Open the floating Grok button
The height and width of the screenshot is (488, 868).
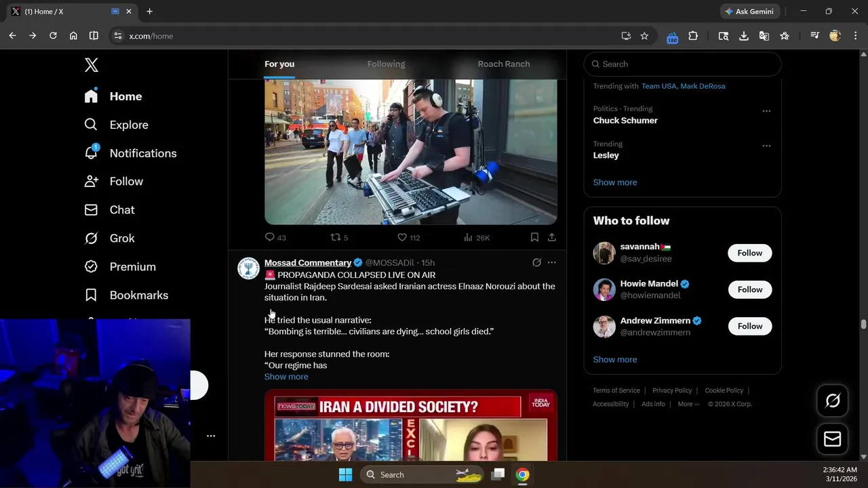click(833, 401)
